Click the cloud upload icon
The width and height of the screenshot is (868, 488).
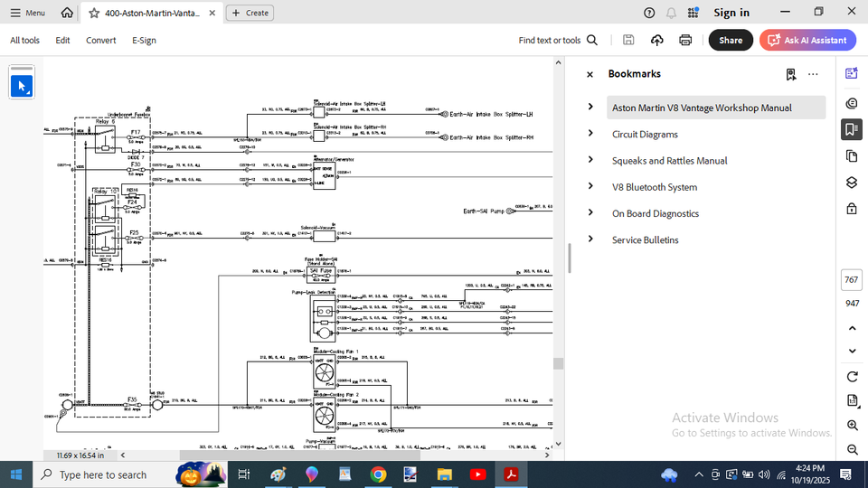[657, 40]
